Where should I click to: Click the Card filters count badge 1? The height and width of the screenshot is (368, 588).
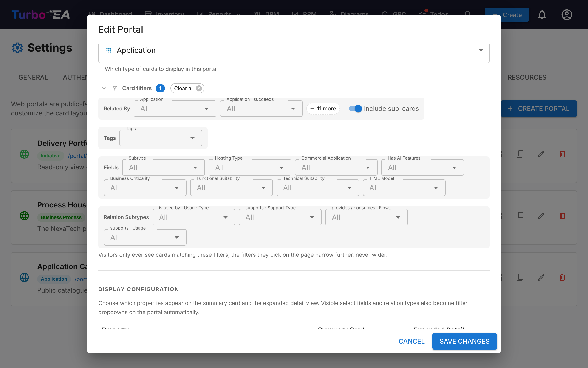(160, 88)
